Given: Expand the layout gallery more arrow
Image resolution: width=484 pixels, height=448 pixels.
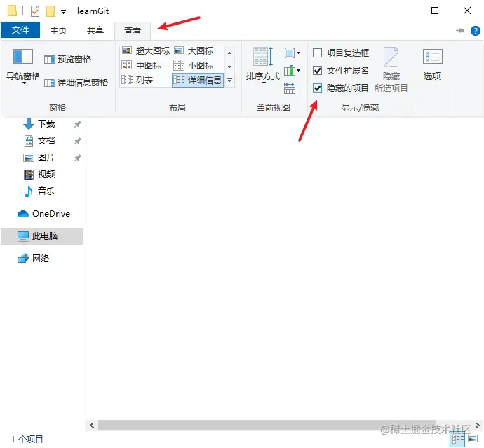Looking at the screenshot, I should pos(229,80).
